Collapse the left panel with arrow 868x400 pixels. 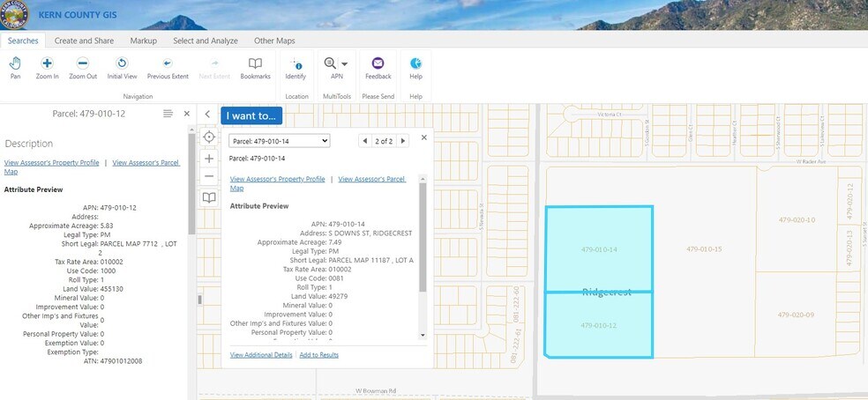point(207,115)
